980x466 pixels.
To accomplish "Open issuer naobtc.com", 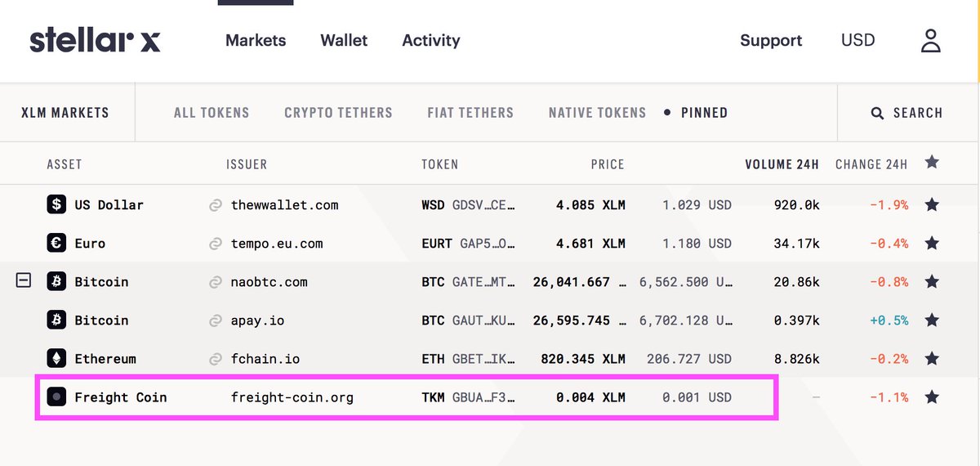I will coord(269,282).
